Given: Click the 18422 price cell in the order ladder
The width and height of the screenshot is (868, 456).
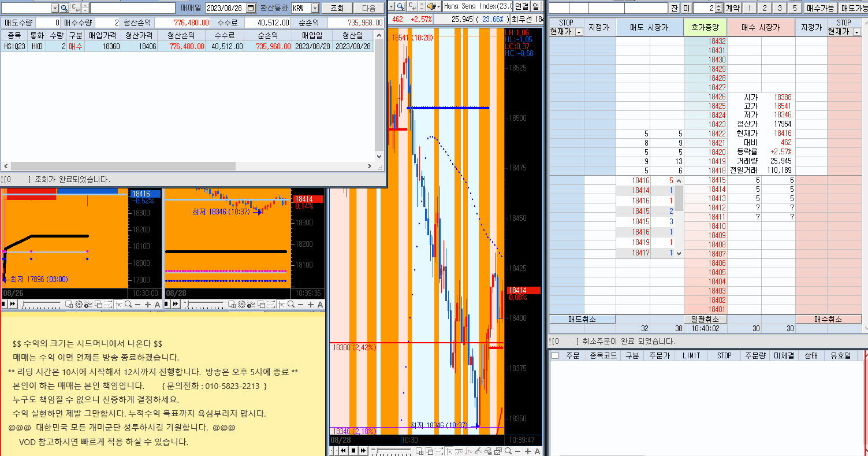Looking at the screenshot, I should [x=705, y=134].
